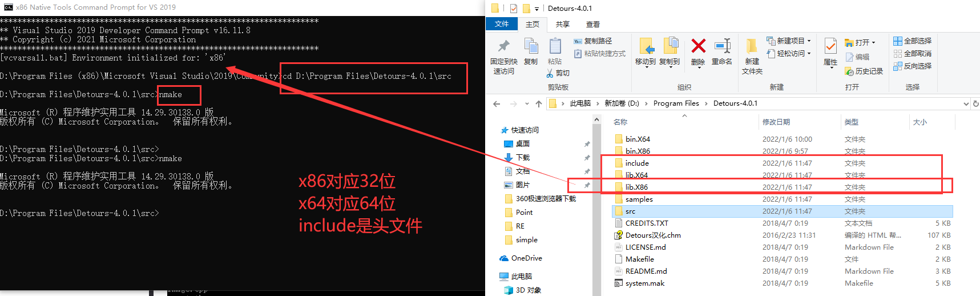Viewport: 980px width, 296px height.
Task: Select Paste shortcut option
Action: pyautogui.click(x=599, y=54)
